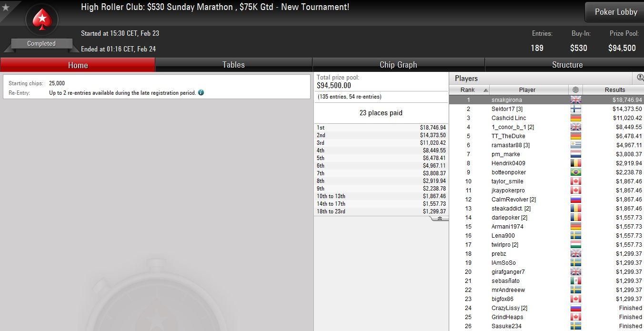Collapse the prize payout list chevron
The width and height of the screenshot is (644, 331).
click(x=440, y=219)
